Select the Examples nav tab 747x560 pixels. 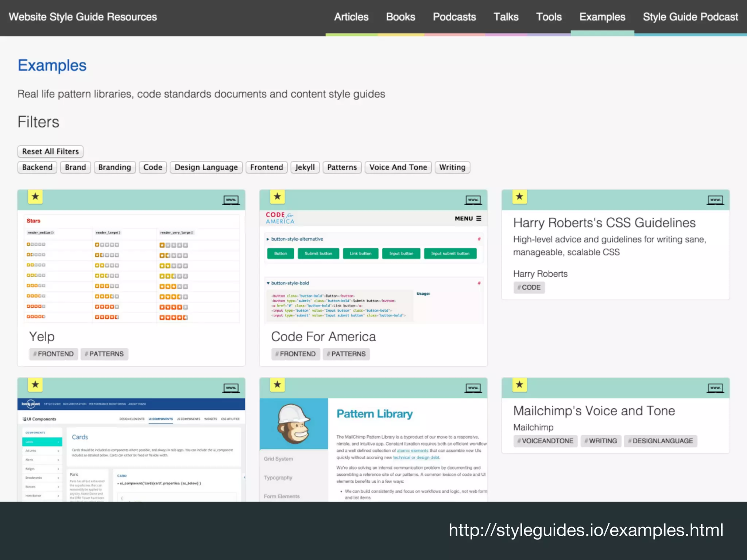(602, 17)
